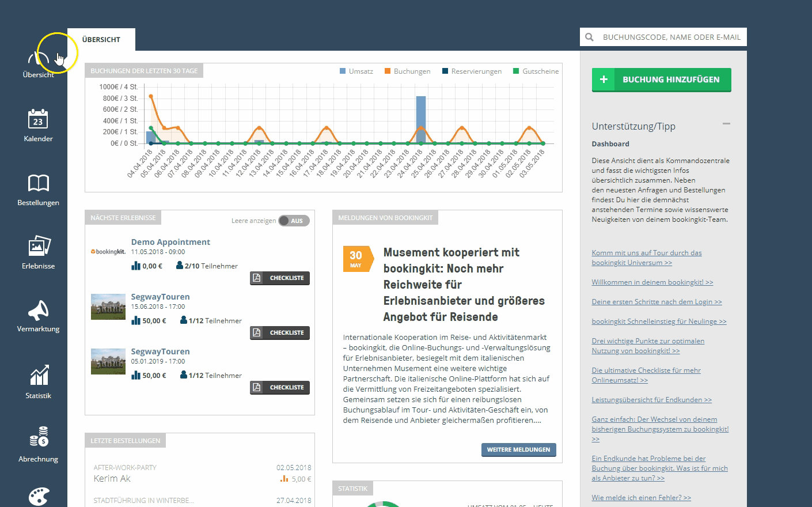Click the magnifier search icon

pyautogui.click(x=589, y=37)
